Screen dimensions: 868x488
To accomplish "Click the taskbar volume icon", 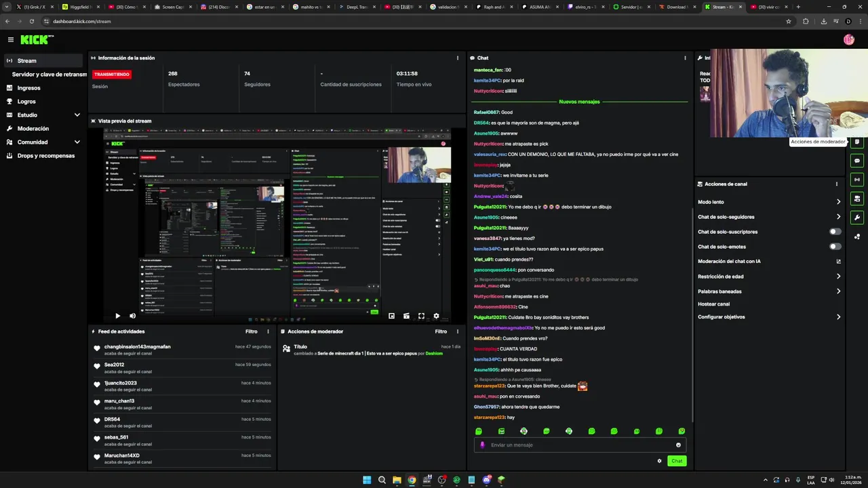I will [832, 480].
